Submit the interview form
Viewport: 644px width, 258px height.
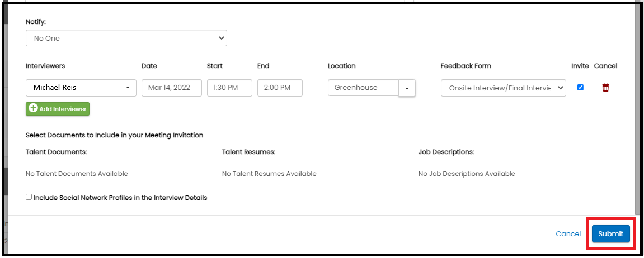[611, 234]
